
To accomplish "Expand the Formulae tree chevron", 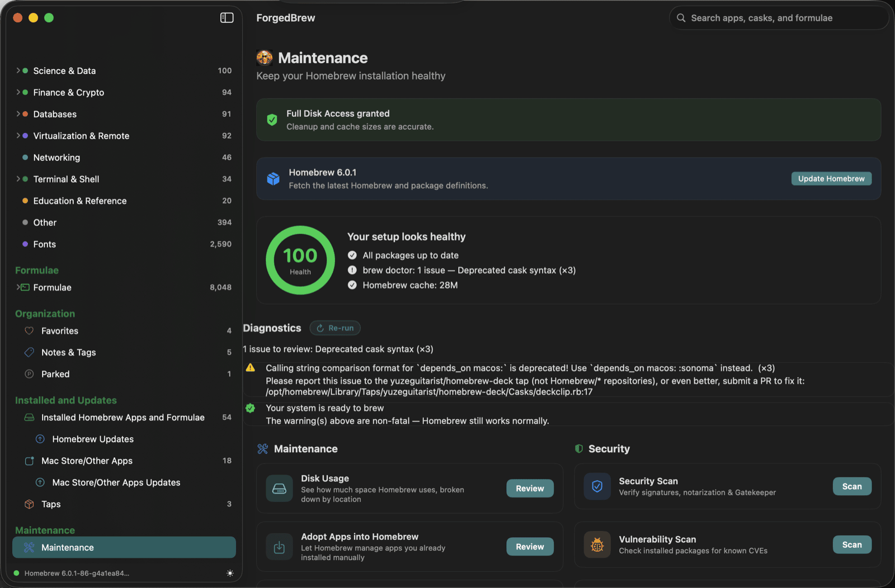I will (x=18, y=287).
